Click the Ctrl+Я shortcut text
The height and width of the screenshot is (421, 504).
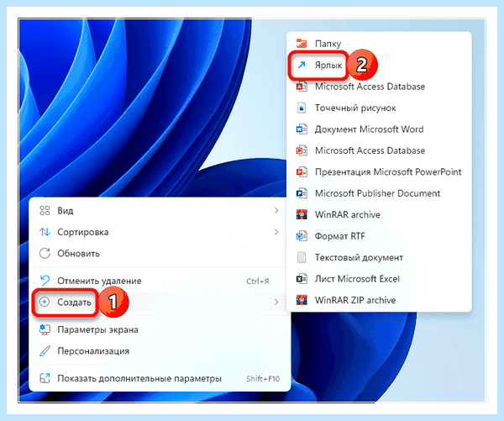click(x=258, y=282)
